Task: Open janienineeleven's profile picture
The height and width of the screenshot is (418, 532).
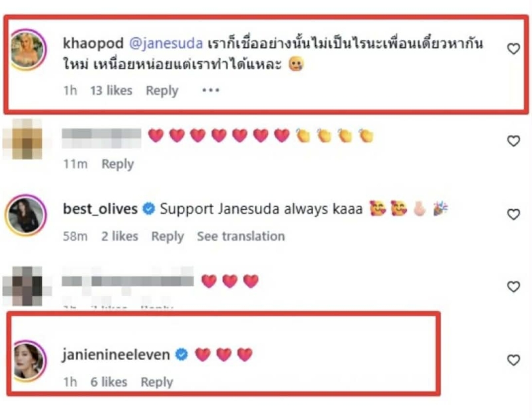Action: (29, 361)
